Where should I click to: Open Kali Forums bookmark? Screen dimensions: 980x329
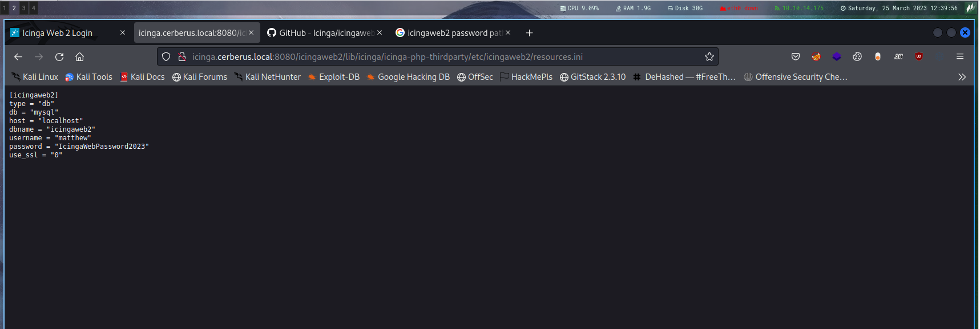click(x=200, y=77)
